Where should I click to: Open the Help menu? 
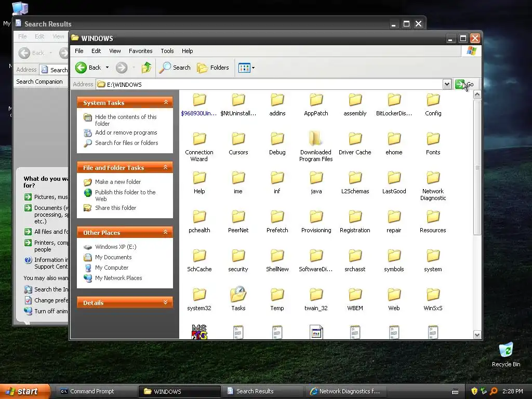click(187, 51)
